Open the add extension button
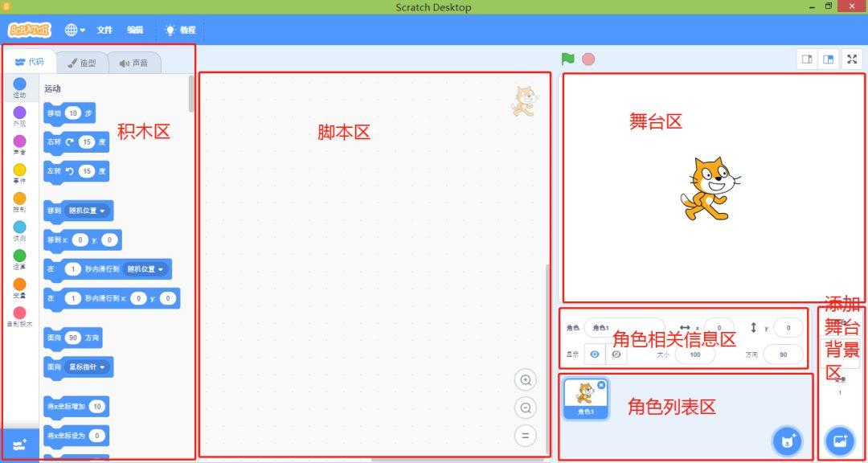The width and height of the screenshot is (868, 463). (x=20, y=445)
